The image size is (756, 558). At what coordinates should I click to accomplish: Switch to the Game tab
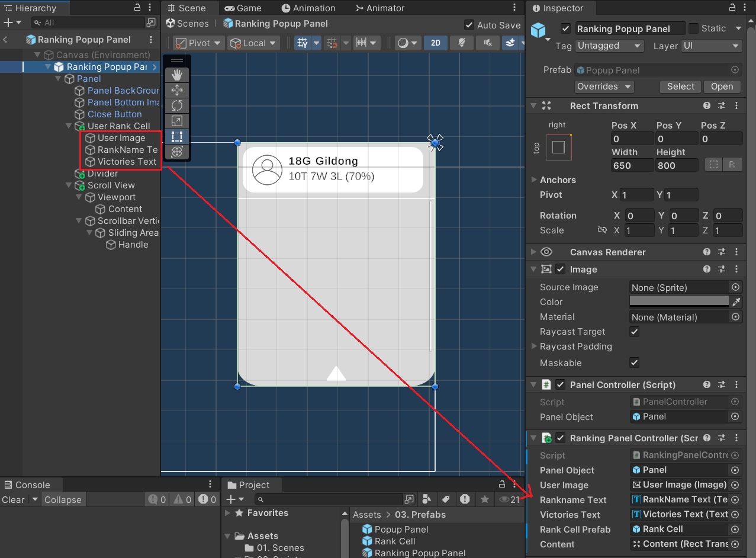(x=243, y=8)
